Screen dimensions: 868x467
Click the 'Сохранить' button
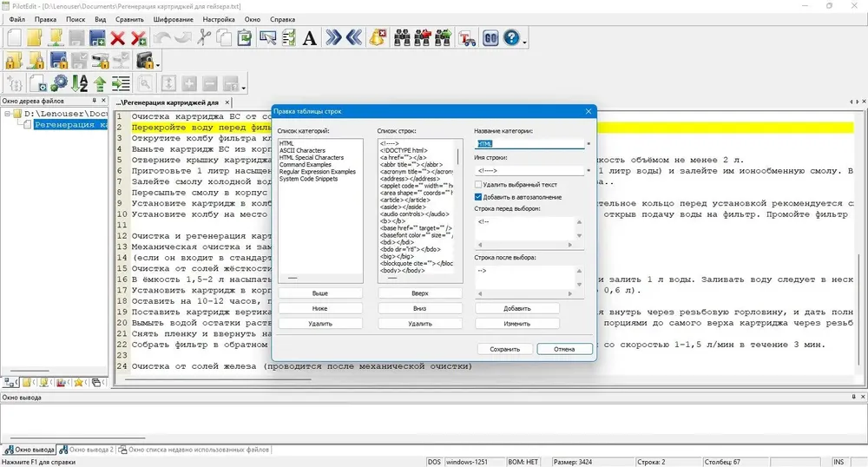[x=505, y=349]
